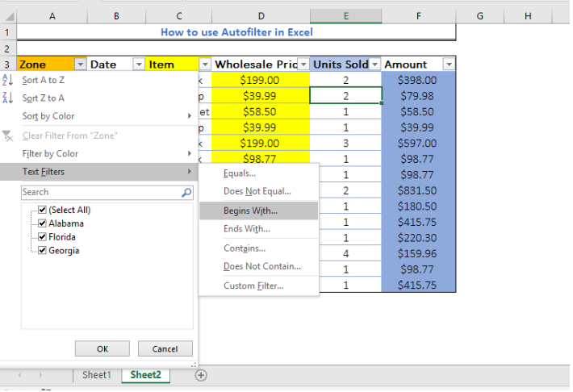Uncheck the Alabama checkbox
573x392 pixels.
pyautogui.click(x=43, y=223)
